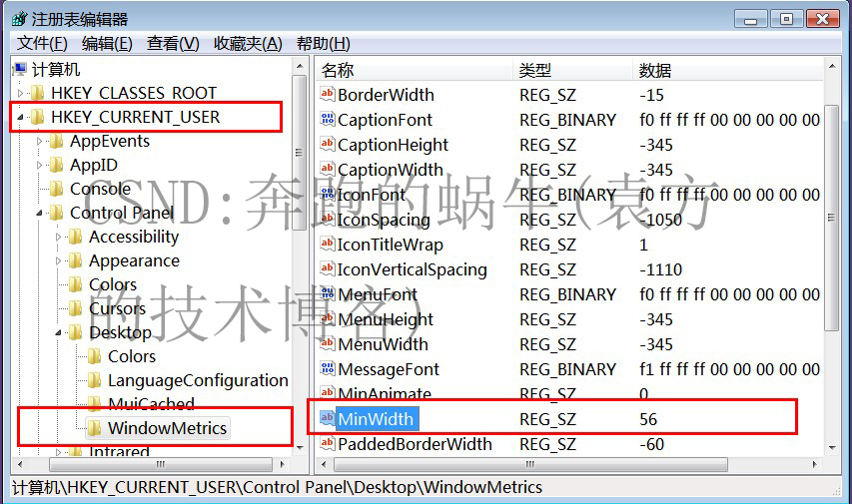The height and width of the screenshot is (504, 852).
Task: Sort values by the 名称 column header
Action: [x=415, y=70]
